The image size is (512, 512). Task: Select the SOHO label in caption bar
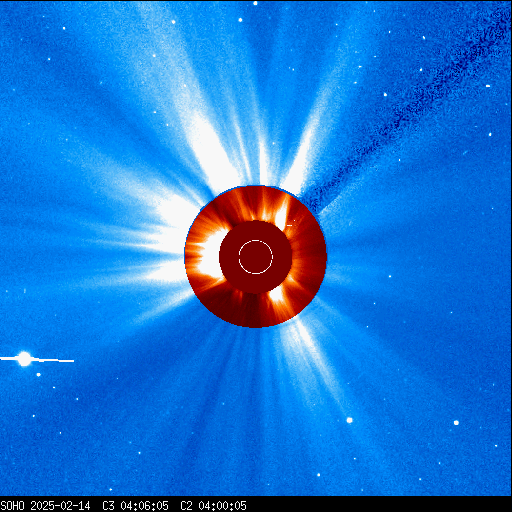[13, 506]
